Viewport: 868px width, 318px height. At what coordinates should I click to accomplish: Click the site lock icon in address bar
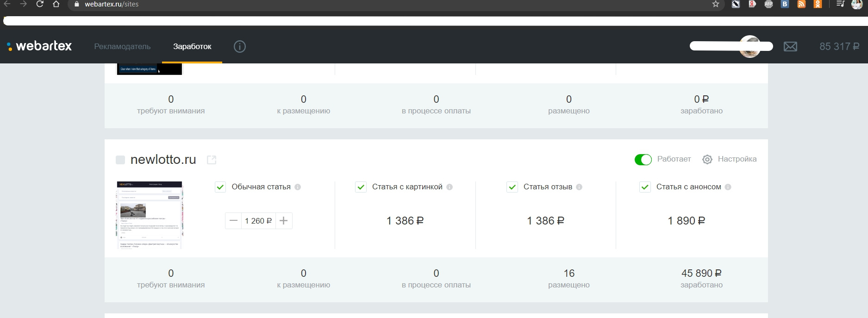77,4
